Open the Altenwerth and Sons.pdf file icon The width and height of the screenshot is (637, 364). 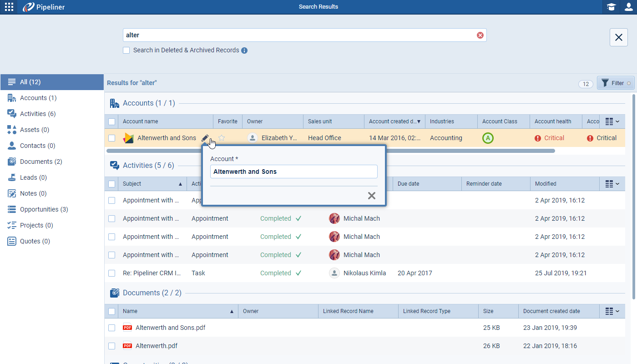click(x=127, y=328)
